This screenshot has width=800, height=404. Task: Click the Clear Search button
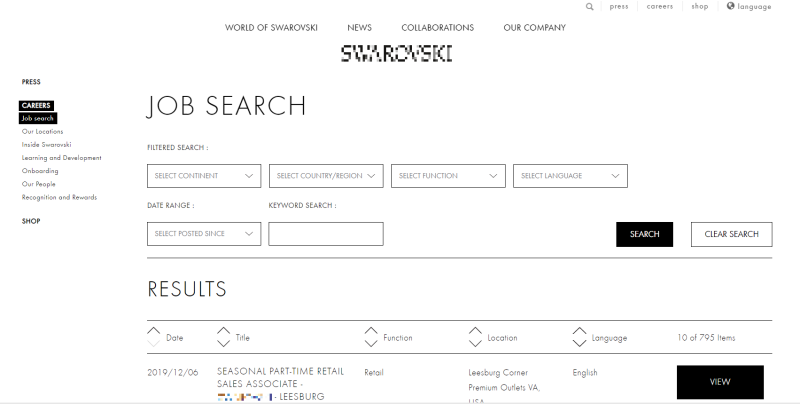[732, 234]
